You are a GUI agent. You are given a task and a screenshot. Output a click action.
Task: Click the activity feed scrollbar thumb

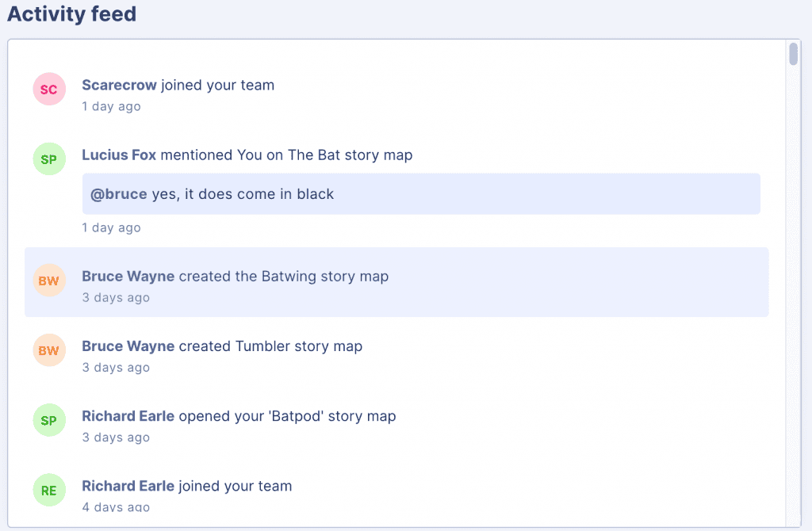(x=793, y=55)
